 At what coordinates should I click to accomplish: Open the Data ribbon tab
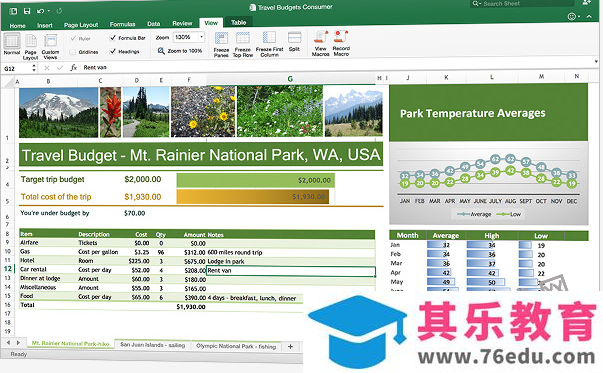pyautogui.click(x=153, y=24)
